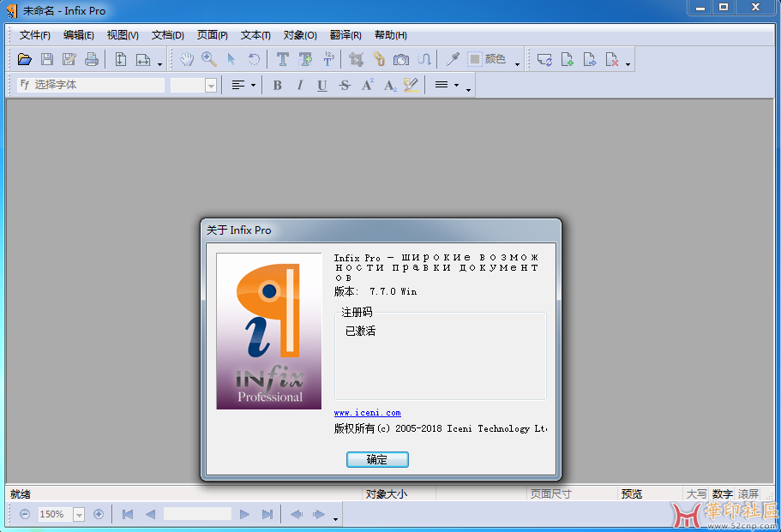This screenshot has height=532, width=781.
Task: Click the Print icon
Action: [x=92, y=60]
